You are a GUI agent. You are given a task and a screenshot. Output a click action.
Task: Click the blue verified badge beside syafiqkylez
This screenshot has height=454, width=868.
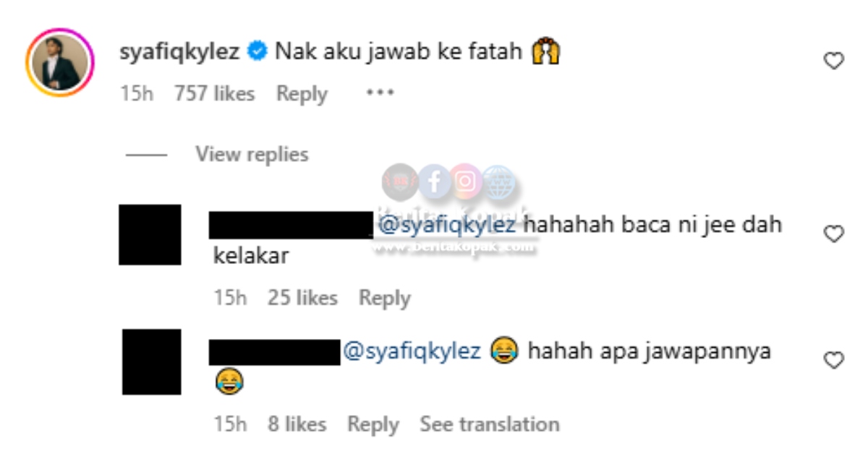click(x=257, y=53)
